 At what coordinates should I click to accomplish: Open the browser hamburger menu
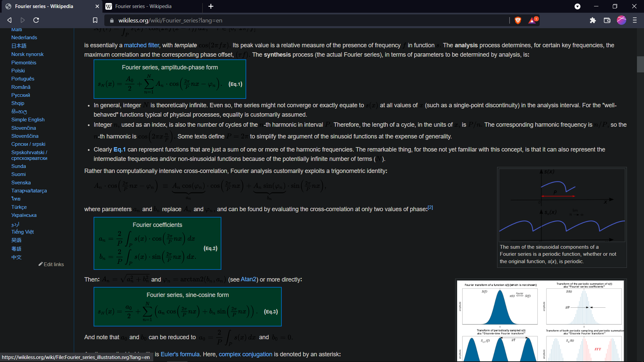[635, 20]
